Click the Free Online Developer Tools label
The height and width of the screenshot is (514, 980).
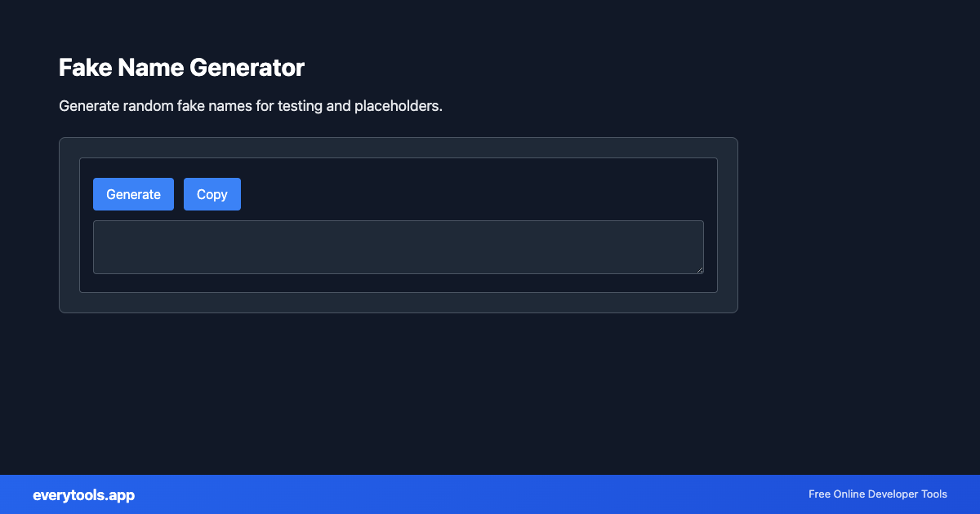tap(877, 494)
